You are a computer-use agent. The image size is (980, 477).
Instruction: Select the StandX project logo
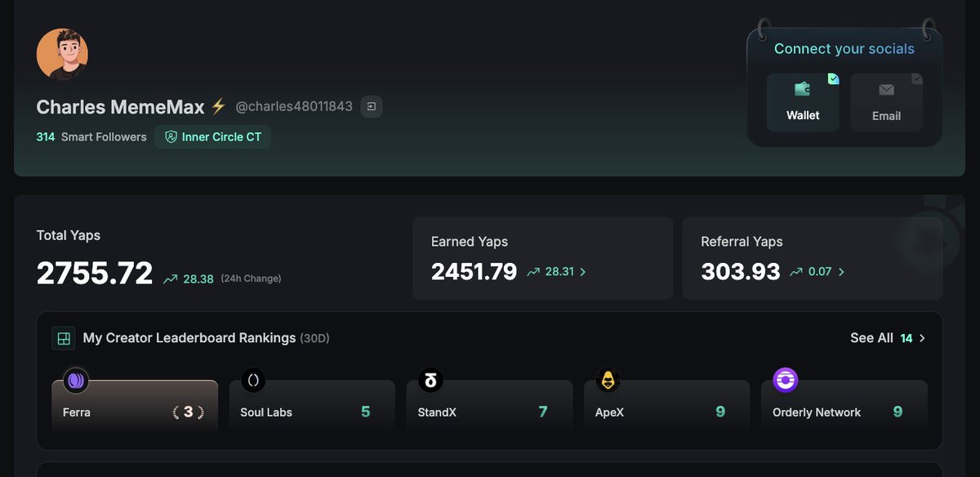pyautogui.click(x=430, y=380)
